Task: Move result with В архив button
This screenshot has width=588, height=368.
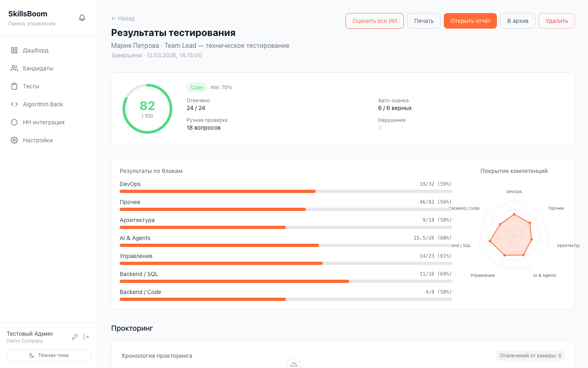Action: [518, 21]
